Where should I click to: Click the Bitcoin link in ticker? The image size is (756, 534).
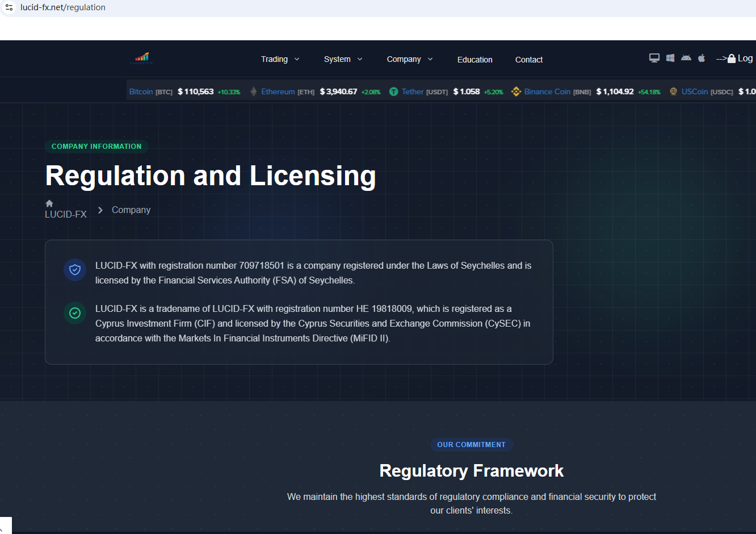(x=141, y=91)
